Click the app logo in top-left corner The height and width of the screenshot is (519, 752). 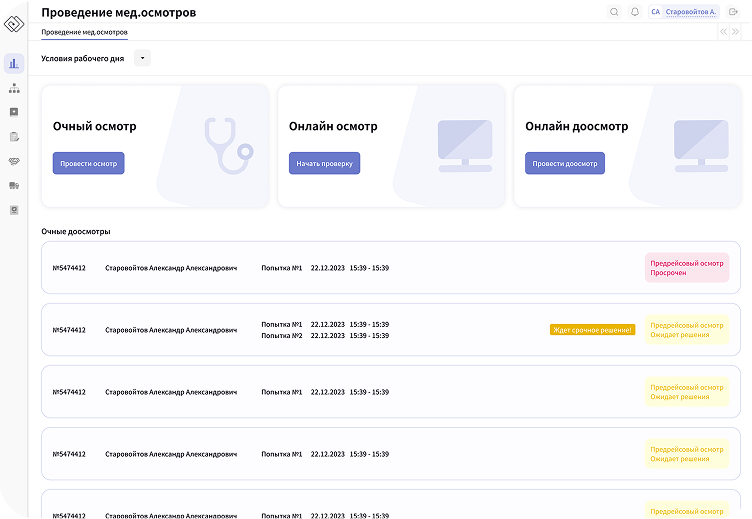[13, 22]
